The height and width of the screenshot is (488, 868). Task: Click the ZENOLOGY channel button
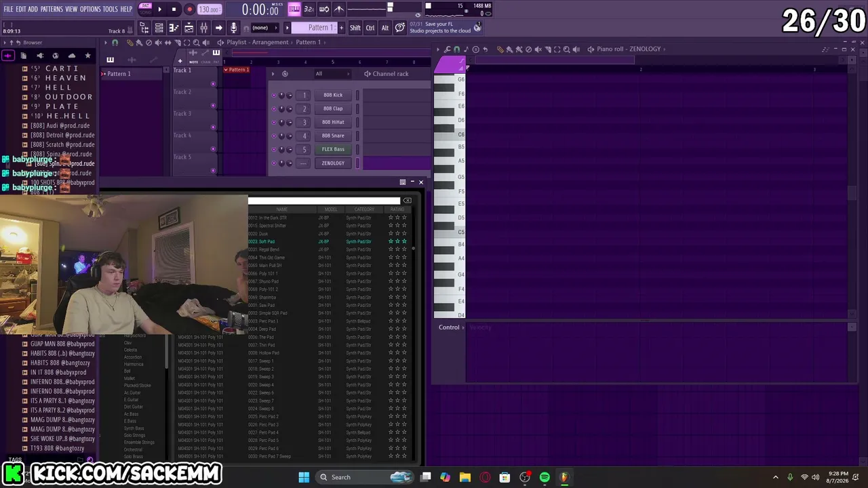pyautogui.click(x=333, y=163)
